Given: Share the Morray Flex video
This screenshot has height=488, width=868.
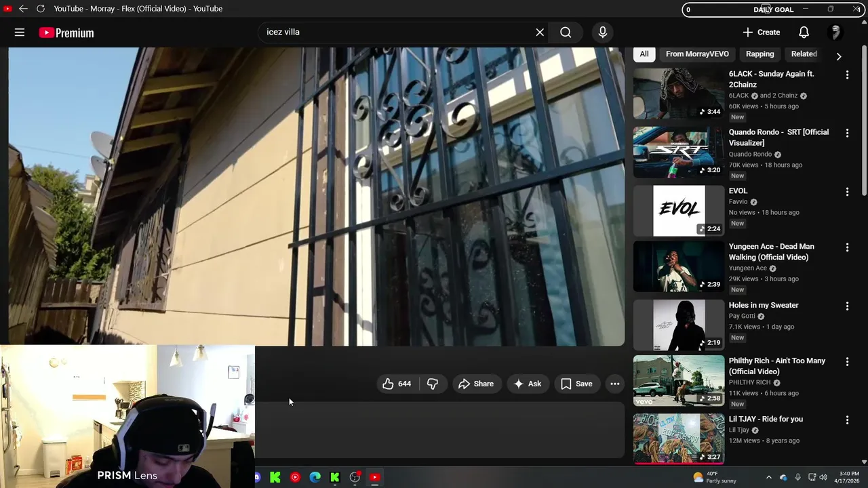Looking at the screenshot, I should point(476,384).
